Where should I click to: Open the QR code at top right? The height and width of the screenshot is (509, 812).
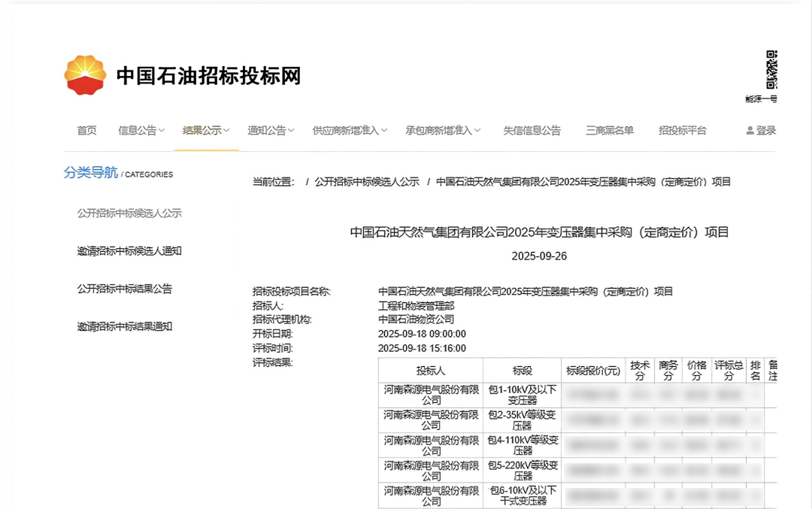771,69
